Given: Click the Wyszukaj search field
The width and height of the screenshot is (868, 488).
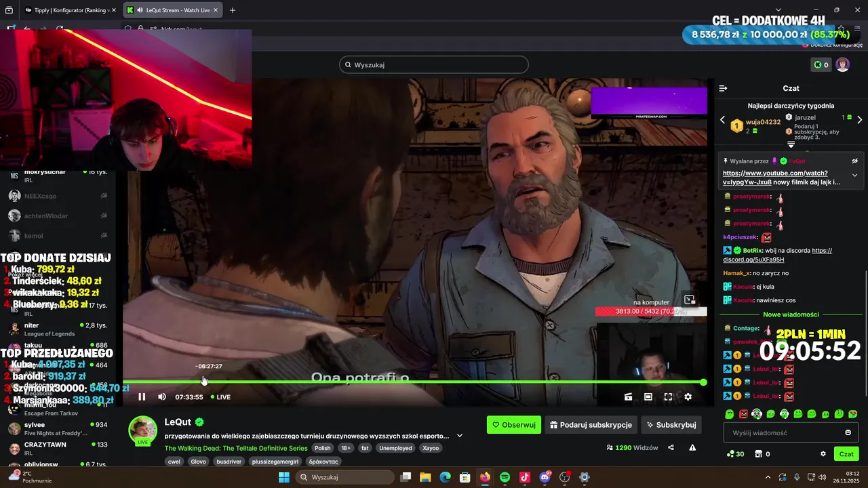Looking at the screenshot, I should [434, 65].
